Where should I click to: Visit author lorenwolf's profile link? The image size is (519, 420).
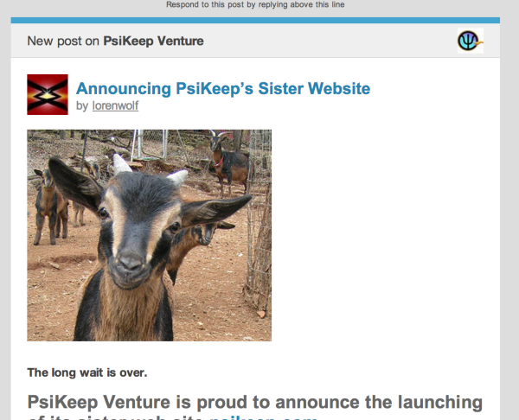[x=115, y=105]
